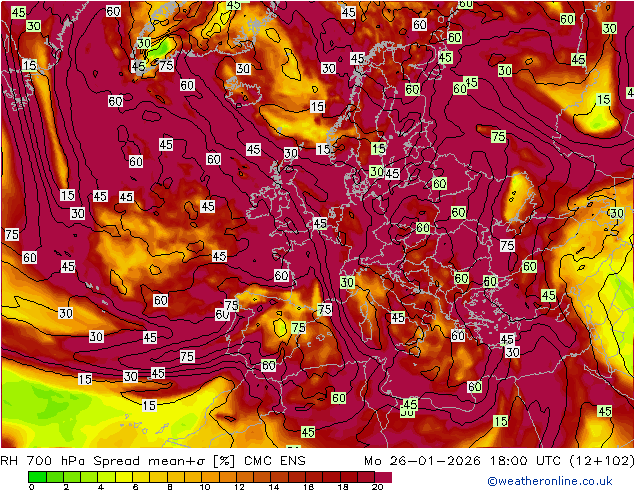Click the legend tick label '8'
Image resolution: width=634 pixels, height=490 pixels.
coord(170,487)
